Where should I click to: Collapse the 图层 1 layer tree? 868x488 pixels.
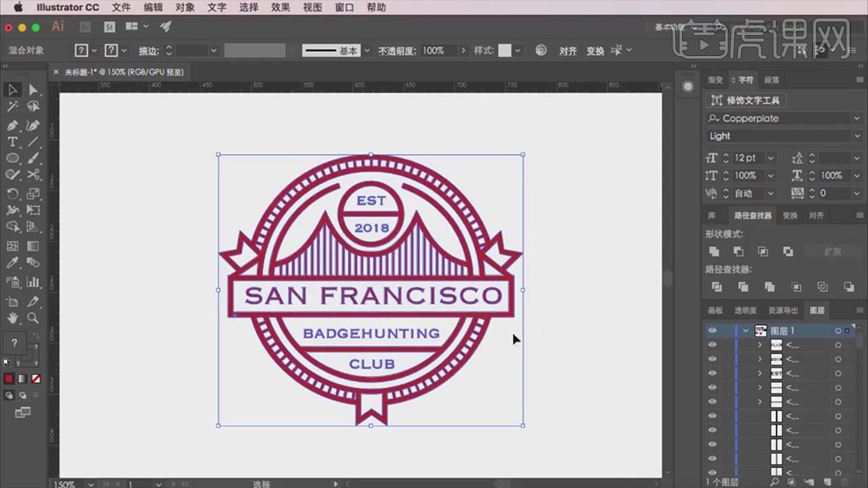[x=745, y=331]
